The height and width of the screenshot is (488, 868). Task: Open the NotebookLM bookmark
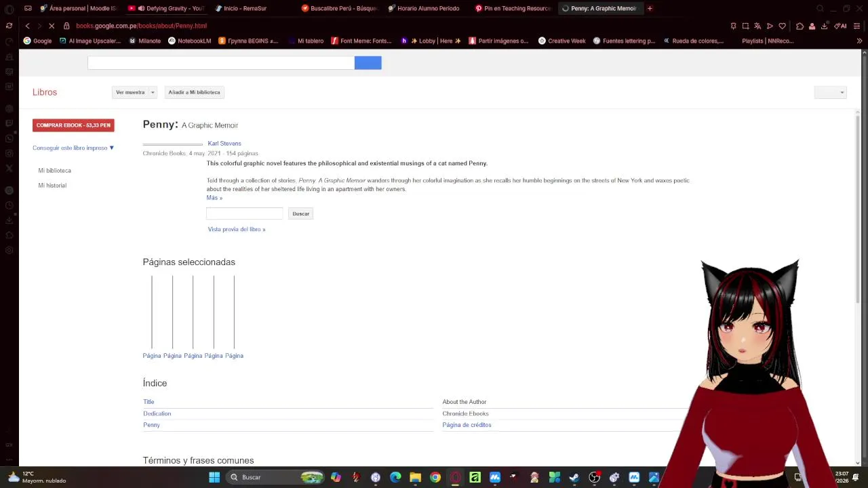click(189, 41)
